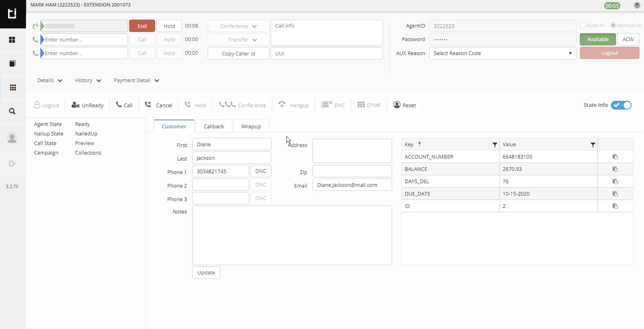Open the Conference dropdown on the softphone
The height and width of the screenshot is (329, 644).
(238, 26)
